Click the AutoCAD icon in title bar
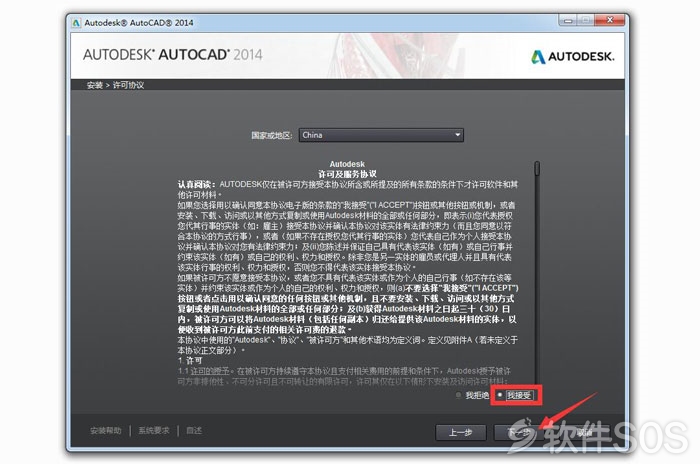The width and height of the screenshot is (700, 464). coord(76,23)
